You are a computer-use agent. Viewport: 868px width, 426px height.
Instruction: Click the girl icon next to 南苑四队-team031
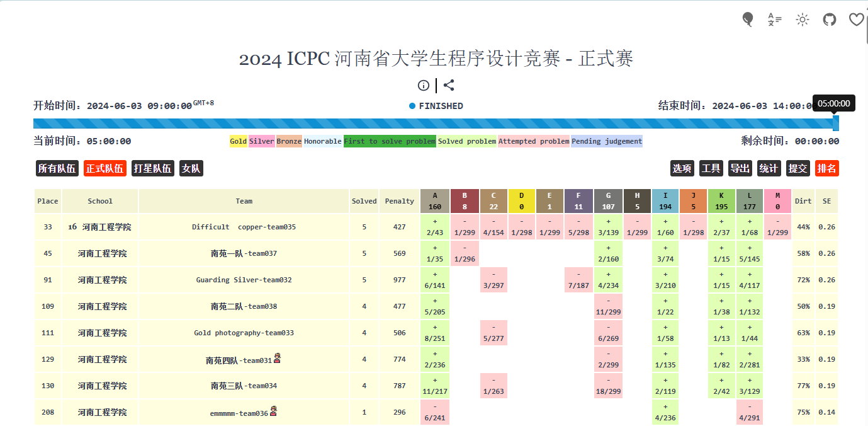point(277,359)
